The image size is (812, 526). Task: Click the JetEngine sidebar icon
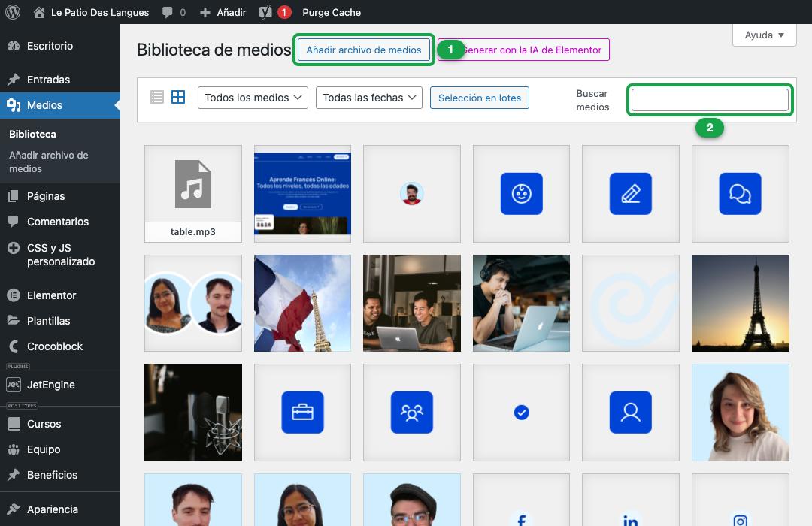14,385
